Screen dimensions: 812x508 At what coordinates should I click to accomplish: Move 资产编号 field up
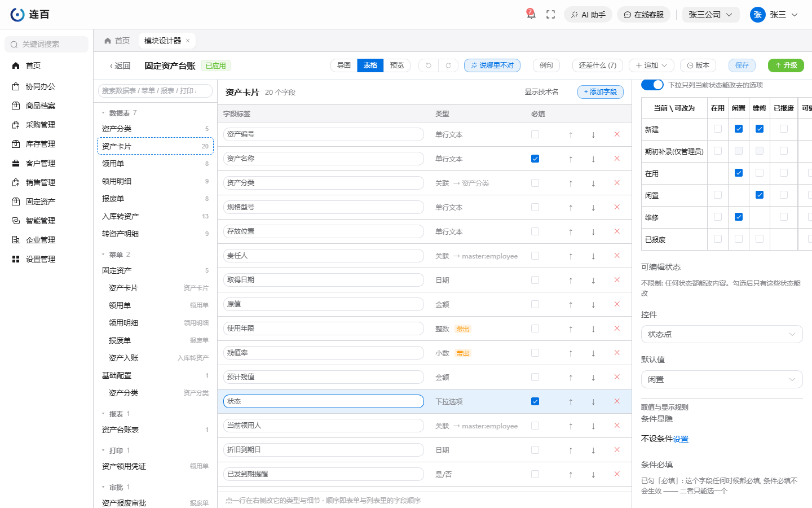pos(571,134)
